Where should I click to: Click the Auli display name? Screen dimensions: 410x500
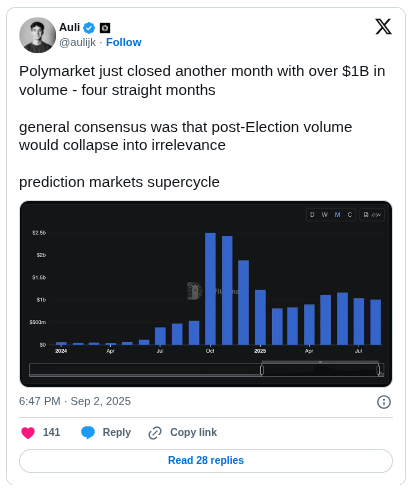point(69,27)
